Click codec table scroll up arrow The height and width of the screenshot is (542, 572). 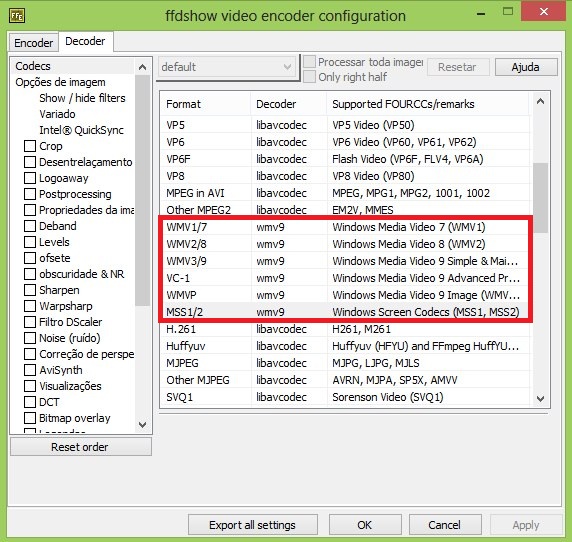coord(541,101)
